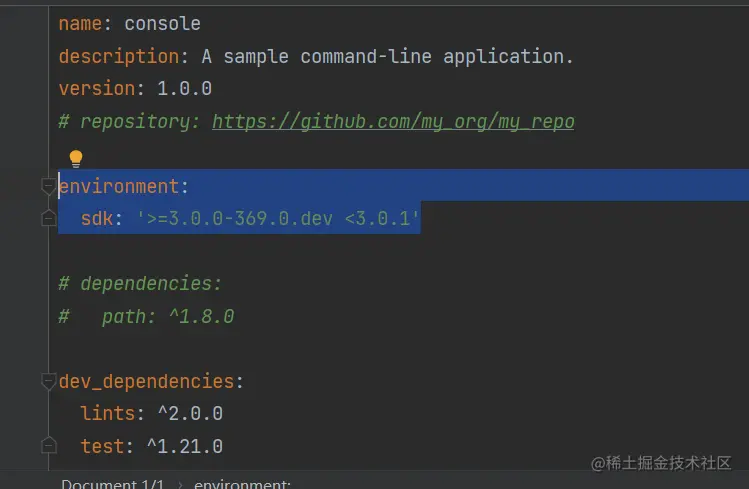Collapse the environment block fold marker
The image size is (749, 489).
pyautogui.click(x=48, y=185)
